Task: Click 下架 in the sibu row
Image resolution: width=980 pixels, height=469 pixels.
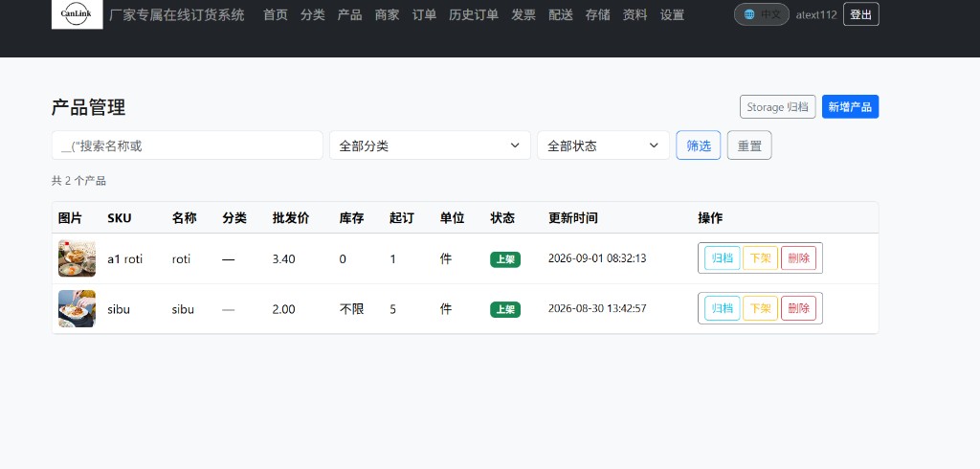Action: (760, 308)
